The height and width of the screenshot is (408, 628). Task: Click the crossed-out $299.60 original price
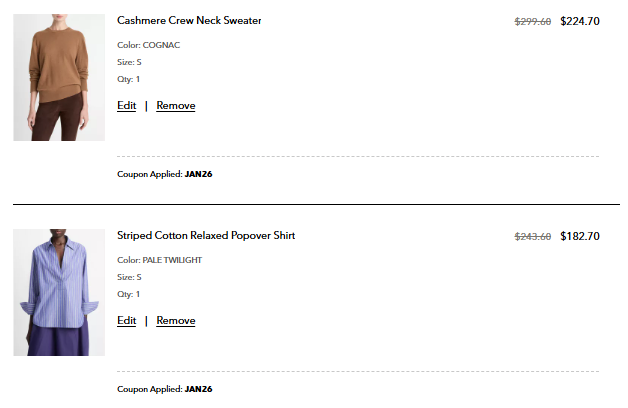coord(532,21)
